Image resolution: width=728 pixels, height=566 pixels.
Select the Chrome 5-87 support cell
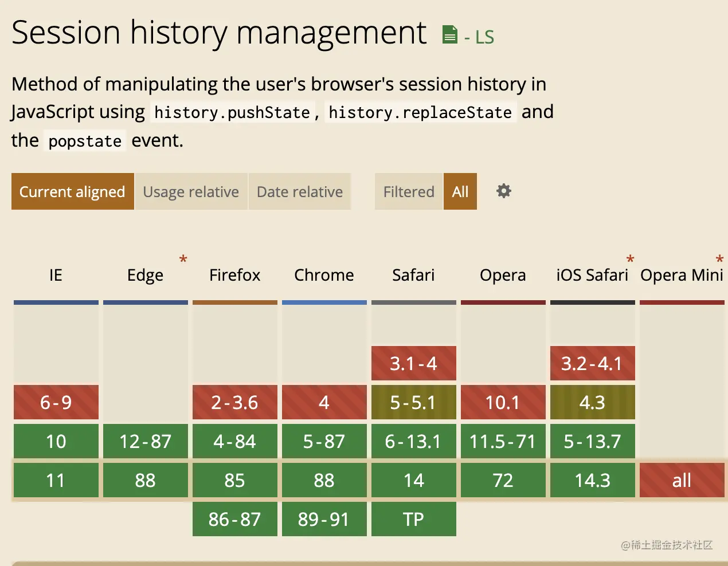(x=324, y=441)
